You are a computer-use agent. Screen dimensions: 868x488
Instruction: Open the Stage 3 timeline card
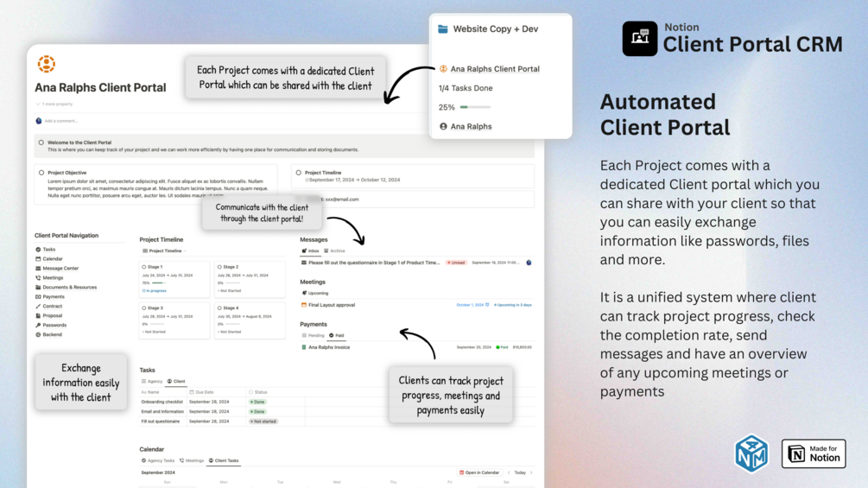[x=174, y=320]
